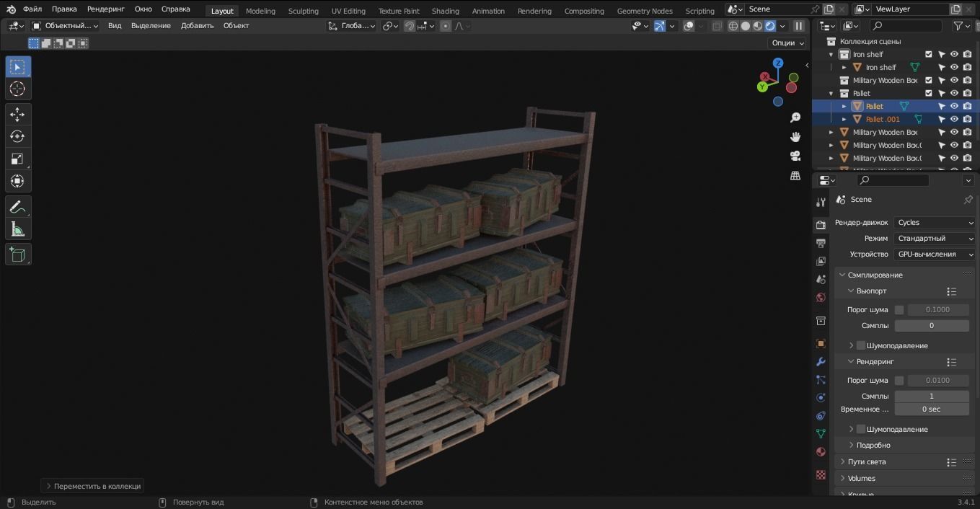Viewport: 980px width, 509px height.
Task: Uncheck the Iron shelf collection checkbox
Action: (x=929, y=54)
